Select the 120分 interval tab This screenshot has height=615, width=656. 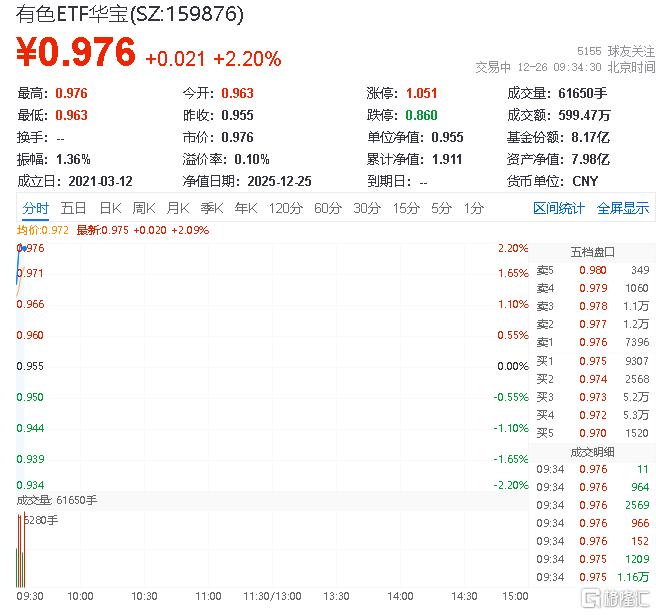285,208
